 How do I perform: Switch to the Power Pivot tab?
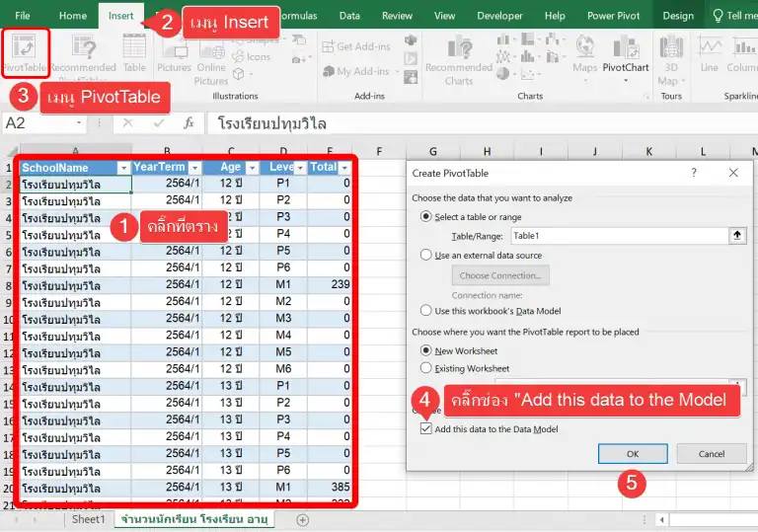click(x=614, y=16)
